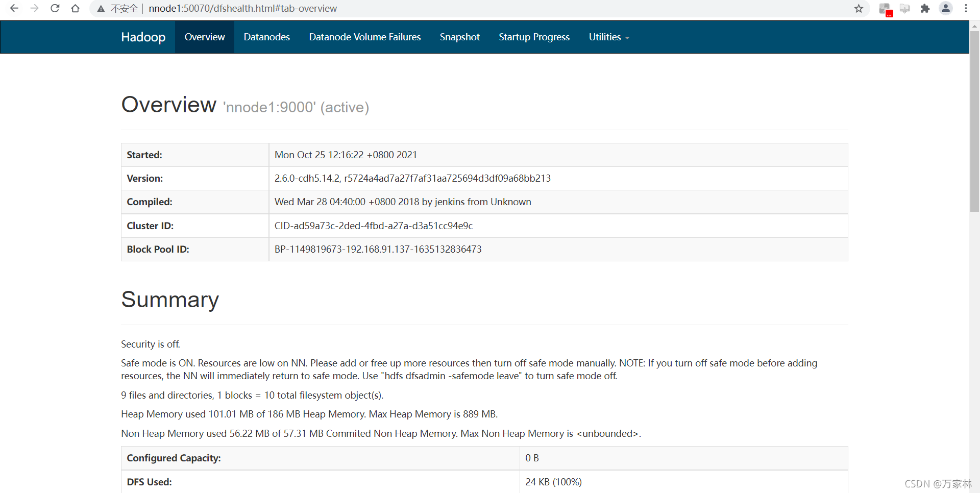Expand the Utilities dropdown menu
Screen dimensions: 980x493
[x=609, y=37]
